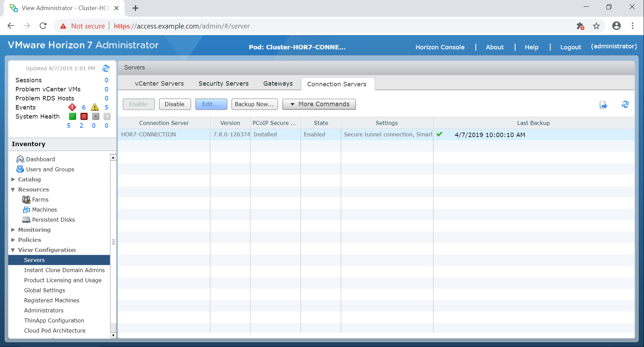Click the unknown-status System Health icon
Screen dimensions: 644x347
[107, 116]
